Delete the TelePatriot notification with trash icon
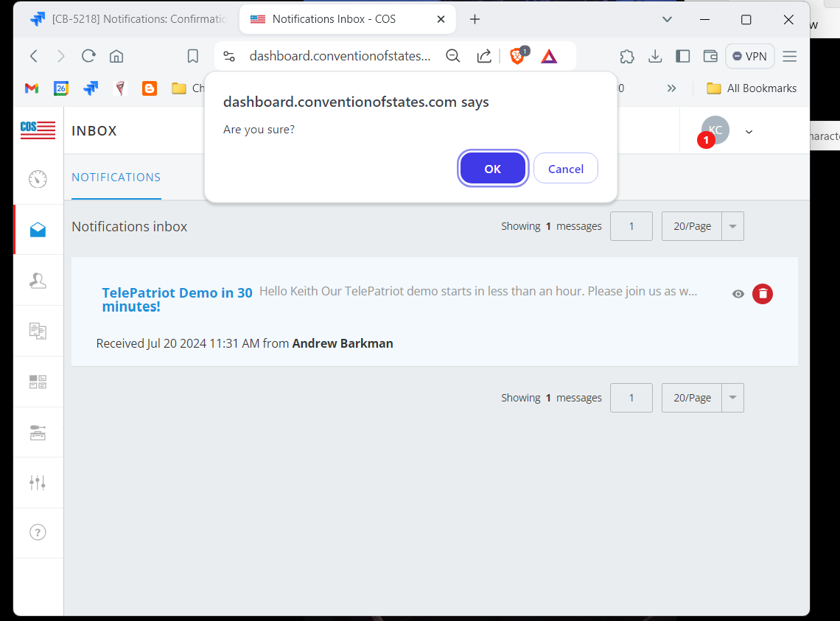Viewport: 840px width, 621px height. pos(763,293)
